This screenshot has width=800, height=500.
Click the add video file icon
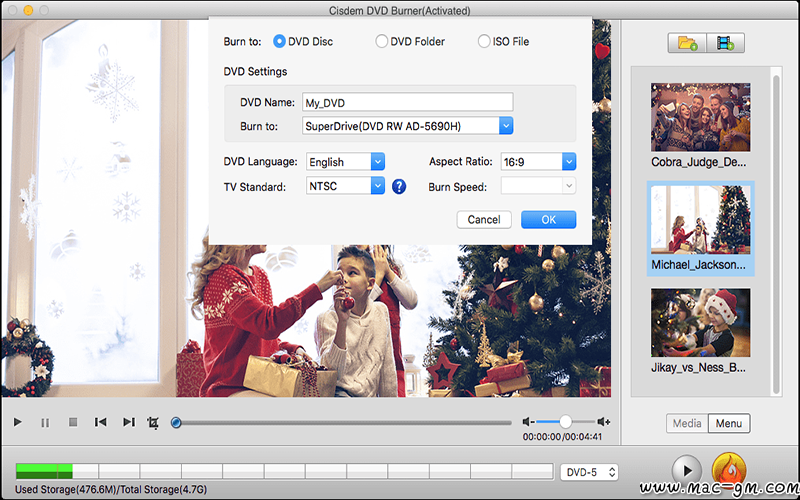tap(725, 43)
